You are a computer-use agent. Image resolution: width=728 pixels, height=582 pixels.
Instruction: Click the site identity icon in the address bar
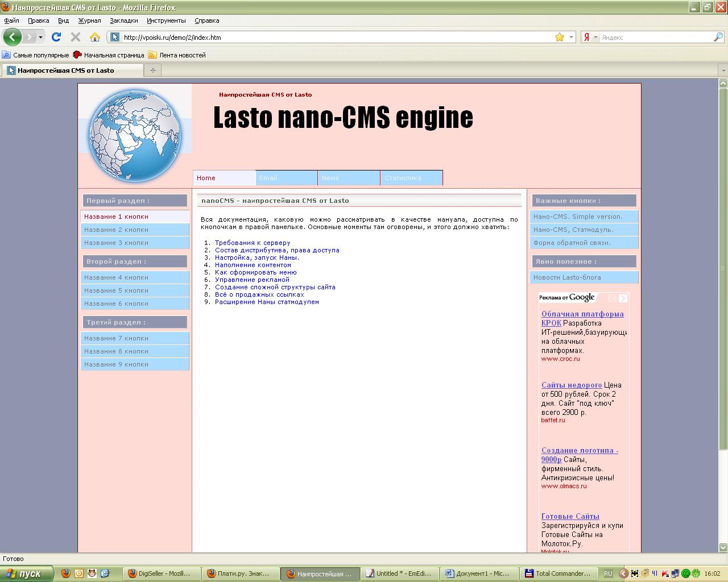point(115,37)
